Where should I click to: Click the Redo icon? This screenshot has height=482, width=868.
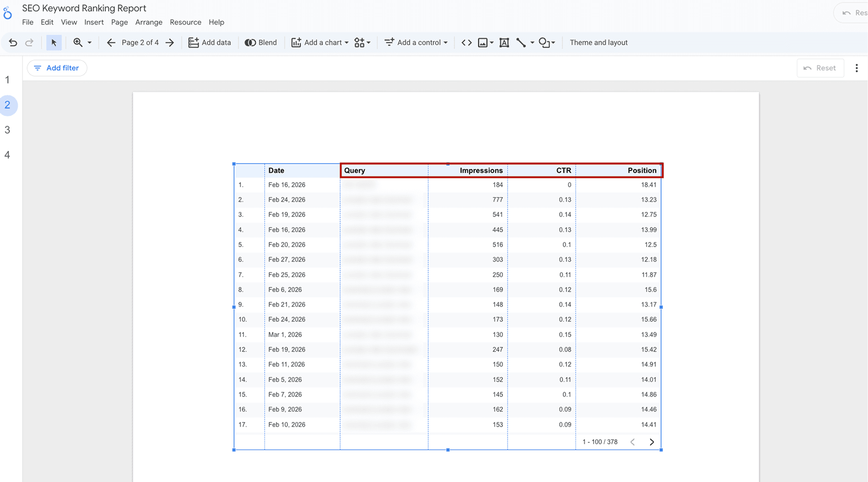click(x=30, y=42)
